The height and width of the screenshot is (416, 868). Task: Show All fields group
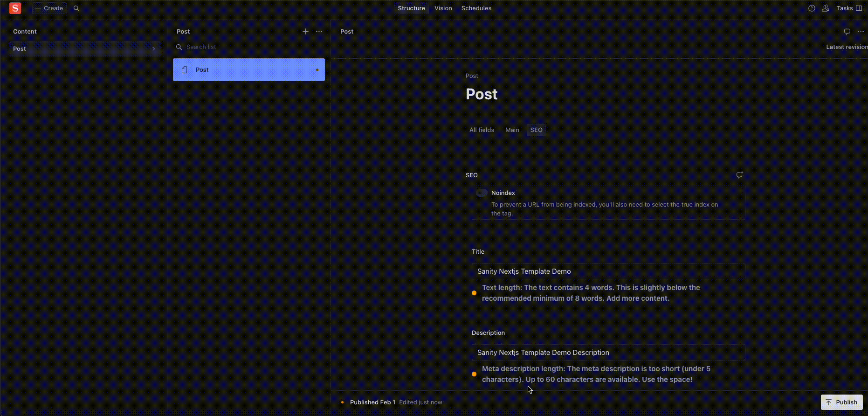tap(482, 130)
